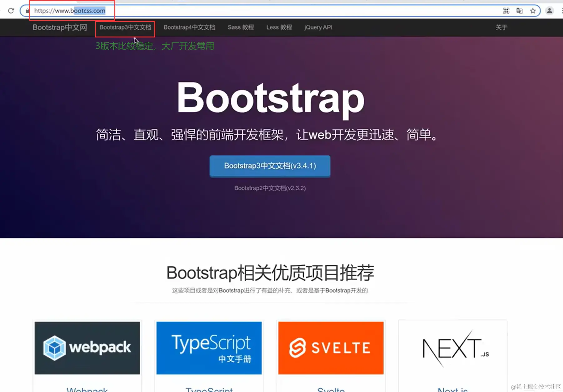Open the QR code scan icon
Image resolution: width=563 pixels, height=392 pixels.
point(506,11)
